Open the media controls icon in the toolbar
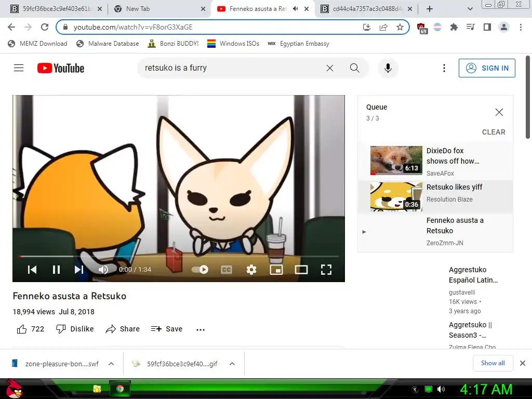 [470, 27]
